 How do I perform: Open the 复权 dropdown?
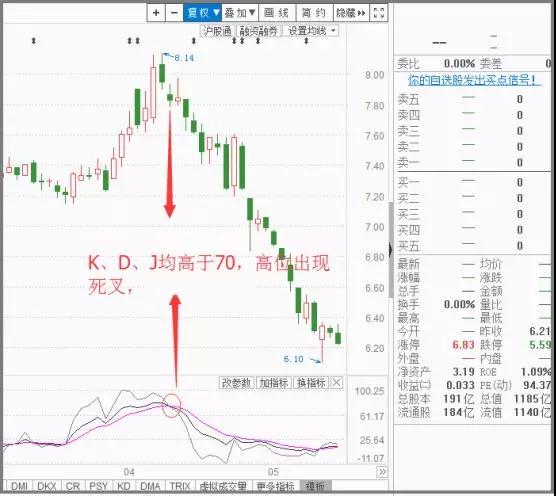(202, 13)
